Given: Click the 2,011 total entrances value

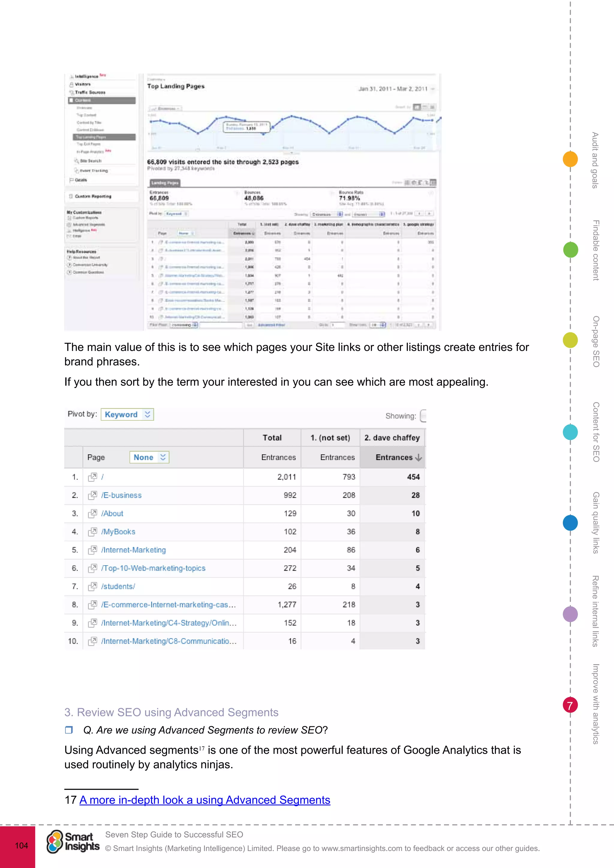Looking at the screenshot, I should (287, 477).
